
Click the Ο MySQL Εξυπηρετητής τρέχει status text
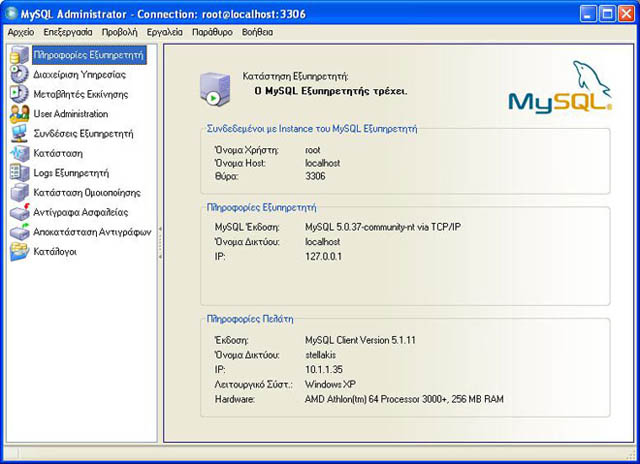point(331,91)
